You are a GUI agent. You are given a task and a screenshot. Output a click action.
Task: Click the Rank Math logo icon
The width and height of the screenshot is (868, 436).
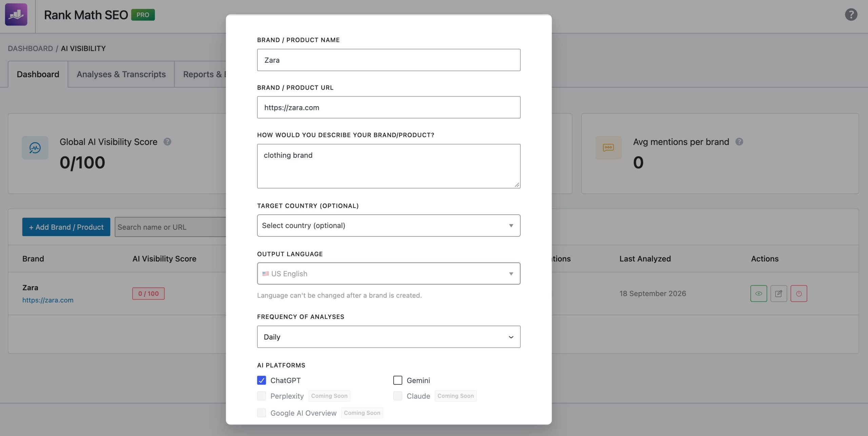(x=16, y=15)
